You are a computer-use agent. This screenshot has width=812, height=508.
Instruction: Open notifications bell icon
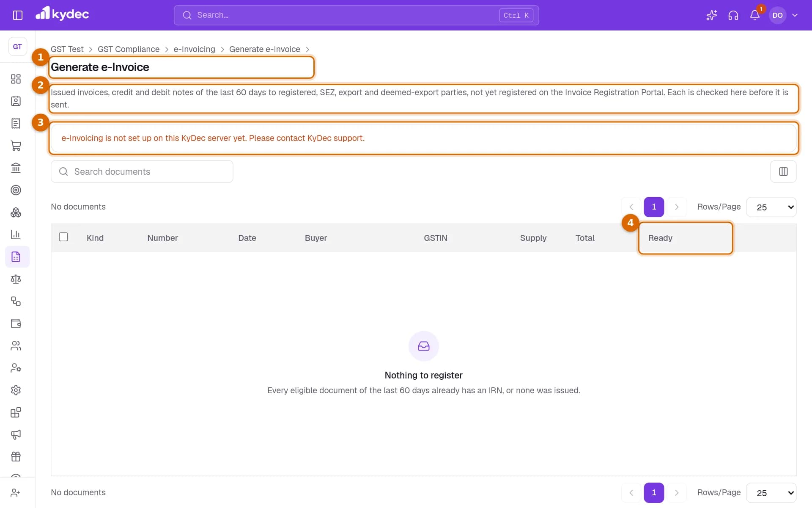click(754, 15)
